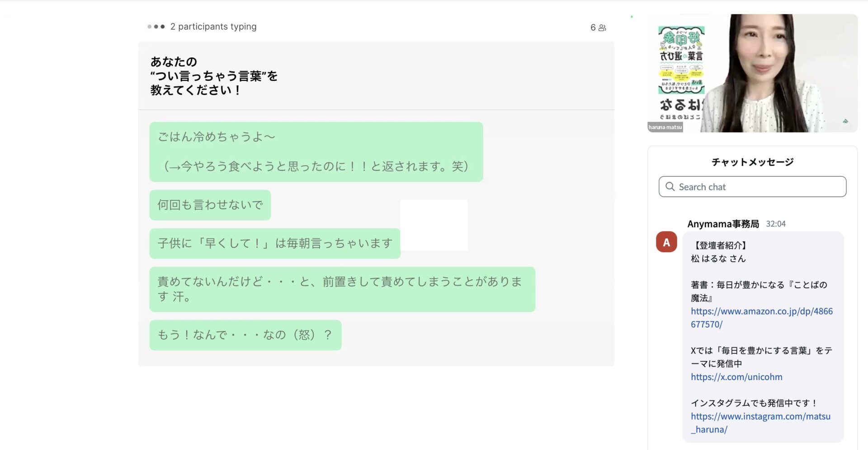Select the "ごはん冷めちゃうよ〜" response bubble

(316, 152)
